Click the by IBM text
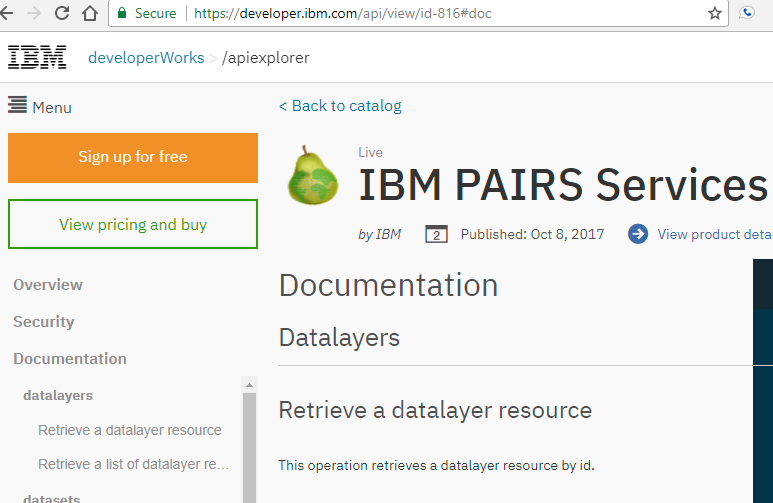Viewport: 773px width, 503px height. coord(380,234)
